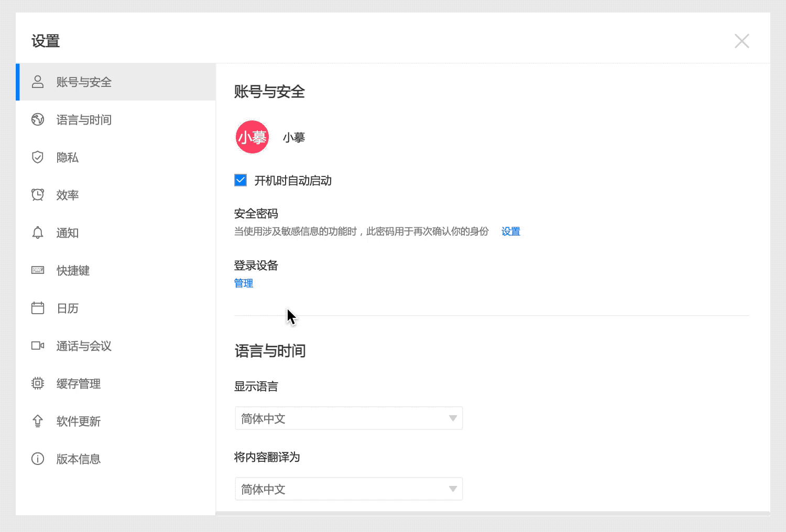Select the 软件更新 sidebar label
786x532 pixels.
(x=79, y=422)
